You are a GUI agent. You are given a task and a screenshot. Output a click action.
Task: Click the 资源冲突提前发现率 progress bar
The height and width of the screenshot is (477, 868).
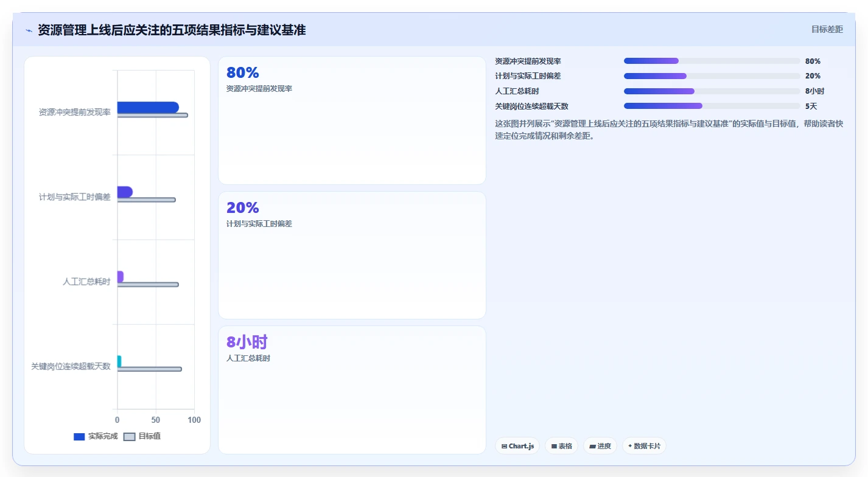(x=712, y=61)
